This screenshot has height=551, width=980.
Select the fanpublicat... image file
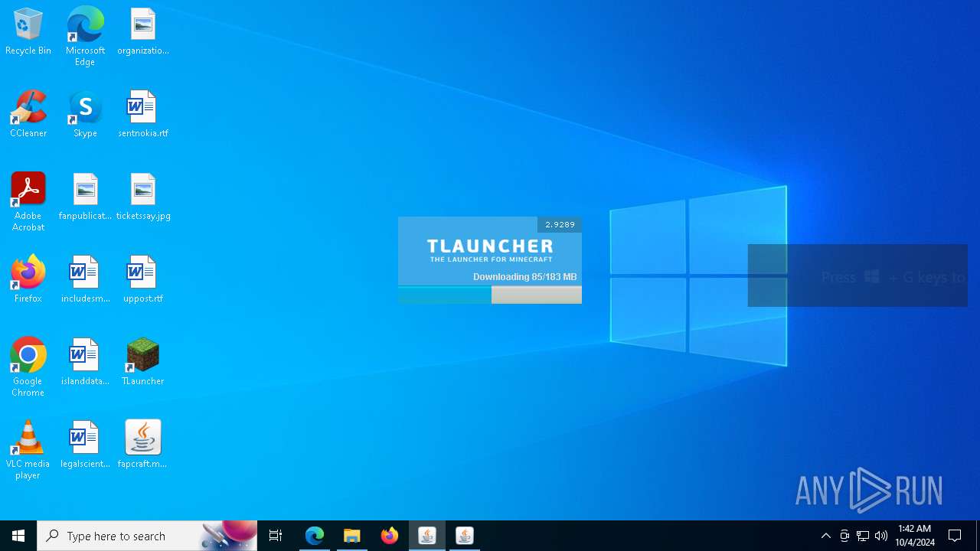click(85, 197)
